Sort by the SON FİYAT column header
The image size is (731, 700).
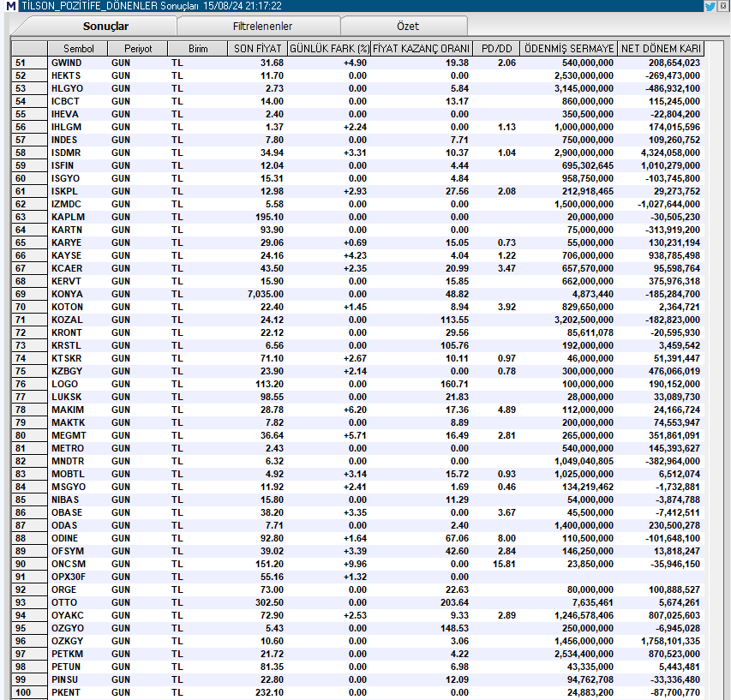[257, 49]
